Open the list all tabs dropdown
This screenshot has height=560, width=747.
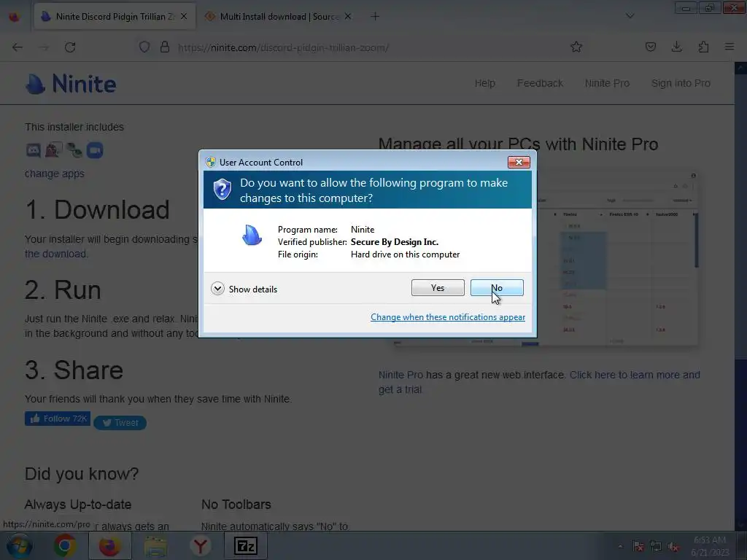click(x=630, y=16)
